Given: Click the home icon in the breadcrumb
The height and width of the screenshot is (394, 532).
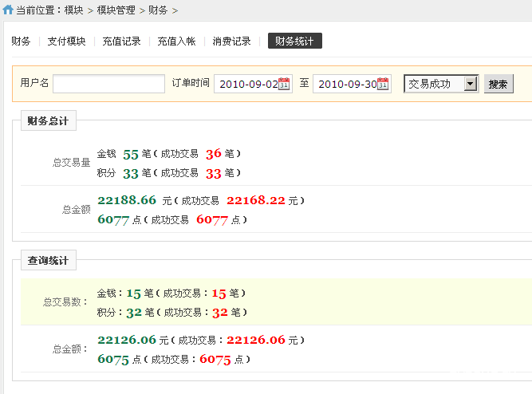Looking at the screenshot, I should (8, 10).
